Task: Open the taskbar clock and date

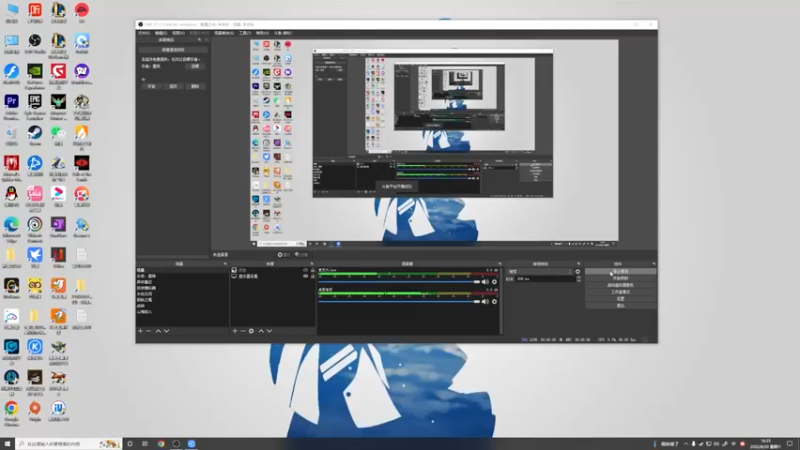Action: [767, 444]
